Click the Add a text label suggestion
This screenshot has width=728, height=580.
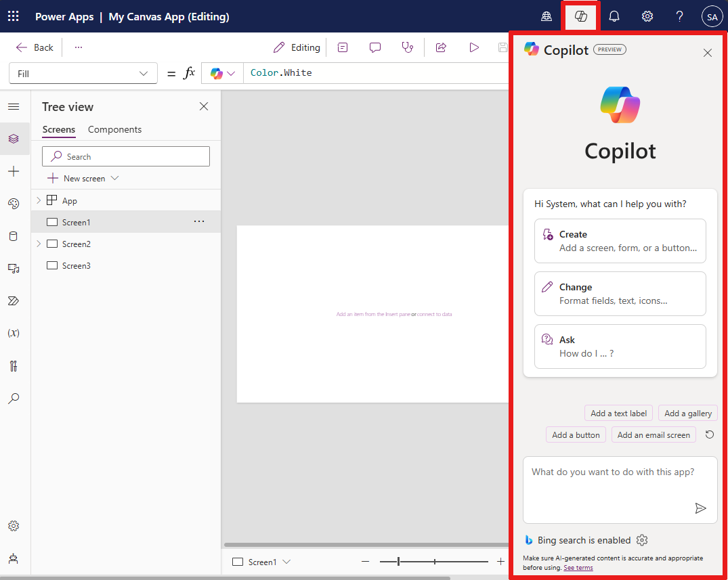[x=618, y=413]
